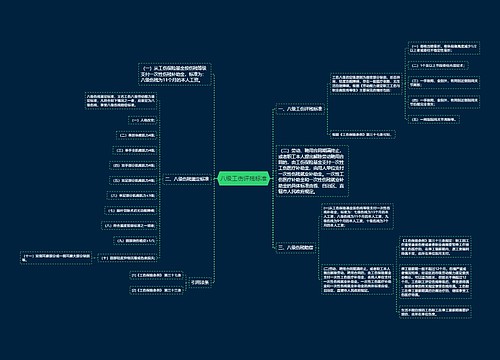Click reference node [2]《工伤保险条例》第三十三条

point(156,290)
